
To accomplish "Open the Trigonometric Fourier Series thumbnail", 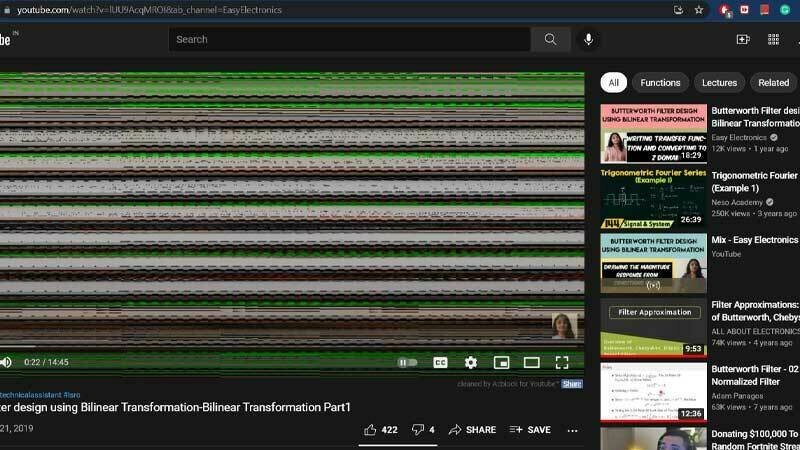I will tap(654, 198).
